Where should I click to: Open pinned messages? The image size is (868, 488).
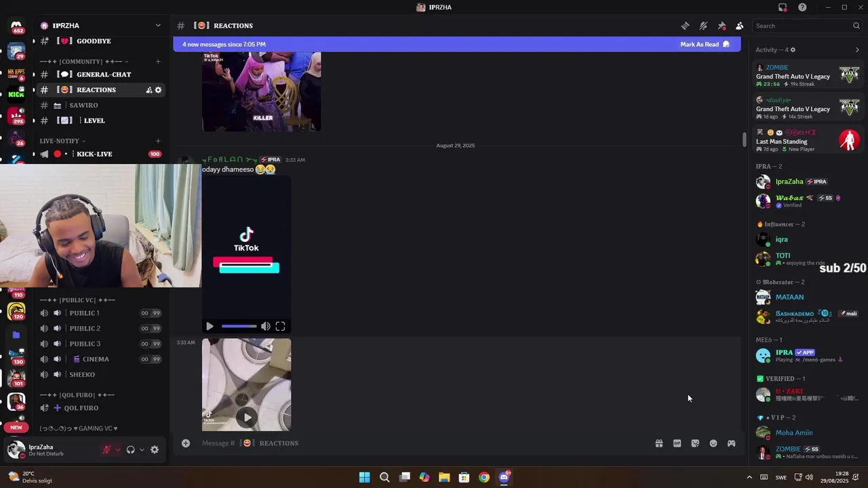point(722,26)
